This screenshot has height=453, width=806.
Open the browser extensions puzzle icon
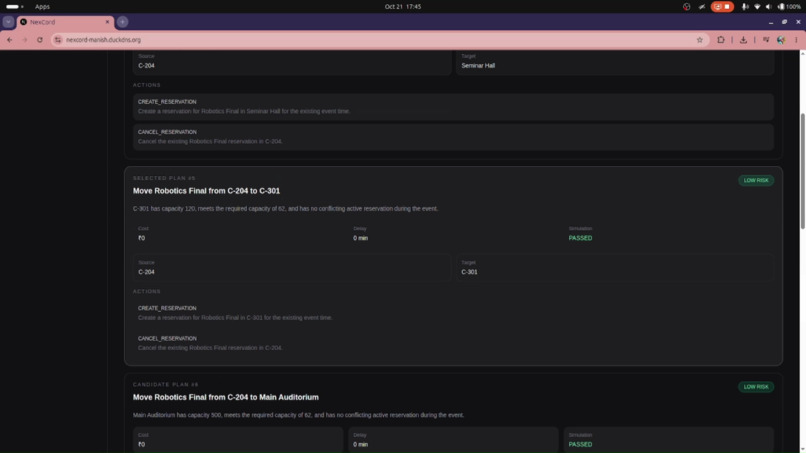721,40
